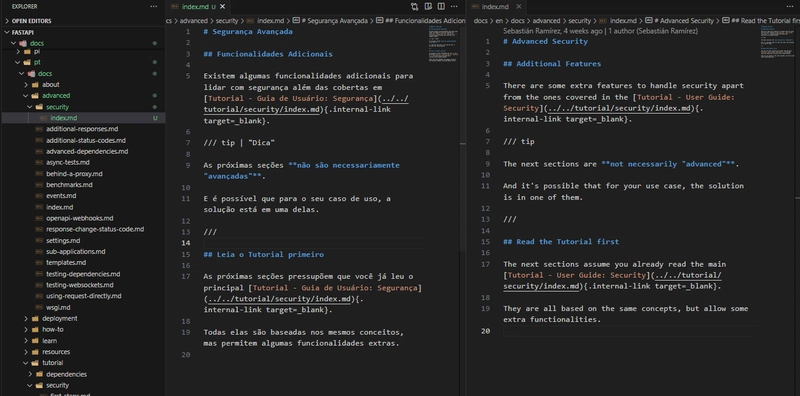
Task: Collapse the tutorial folder chevron
Action: coord(26,363)
